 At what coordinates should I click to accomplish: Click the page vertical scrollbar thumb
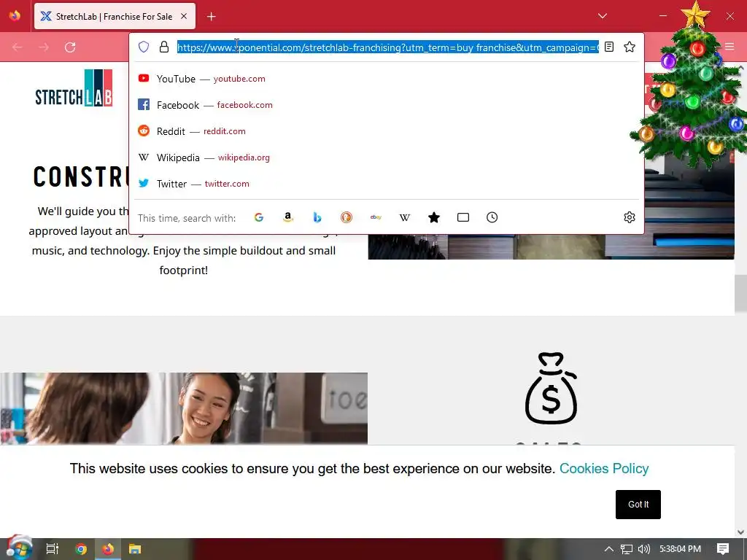point(740,293)
